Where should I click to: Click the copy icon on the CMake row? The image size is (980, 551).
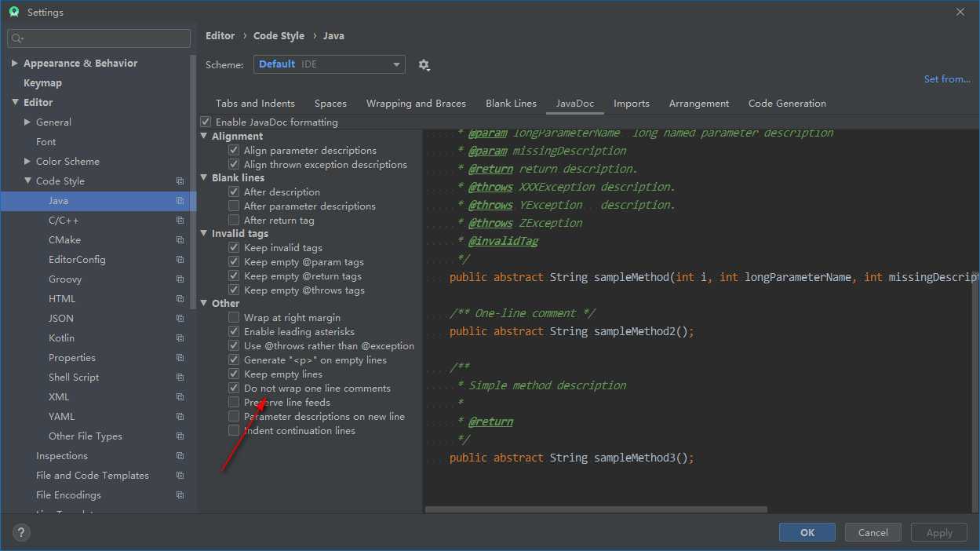180,240
